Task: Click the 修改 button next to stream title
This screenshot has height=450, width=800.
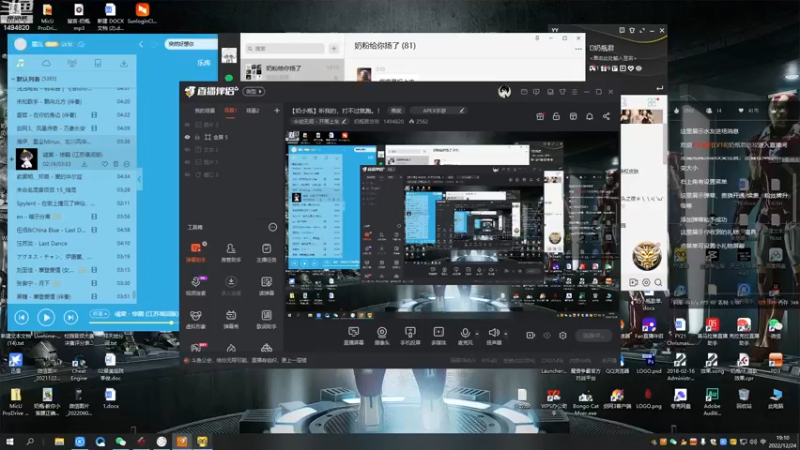Action: pos(396,111)
